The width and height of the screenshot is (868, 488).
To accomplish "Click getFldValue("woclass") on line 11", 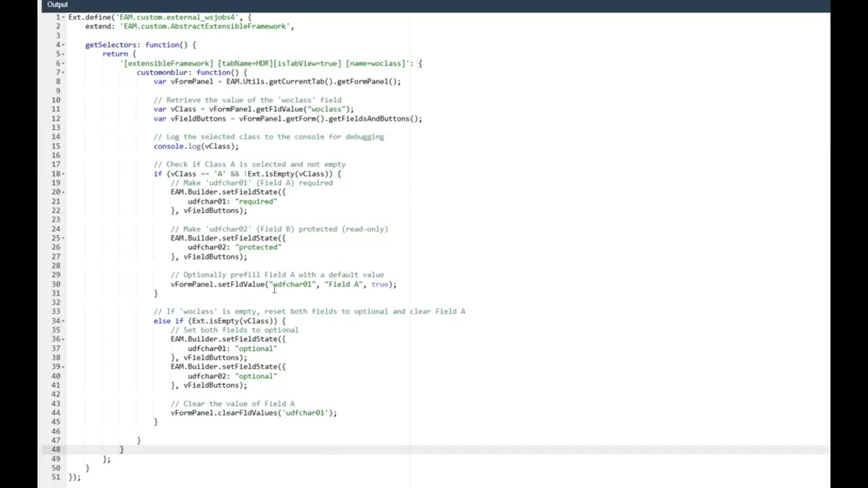I will (x=302, y=109).
